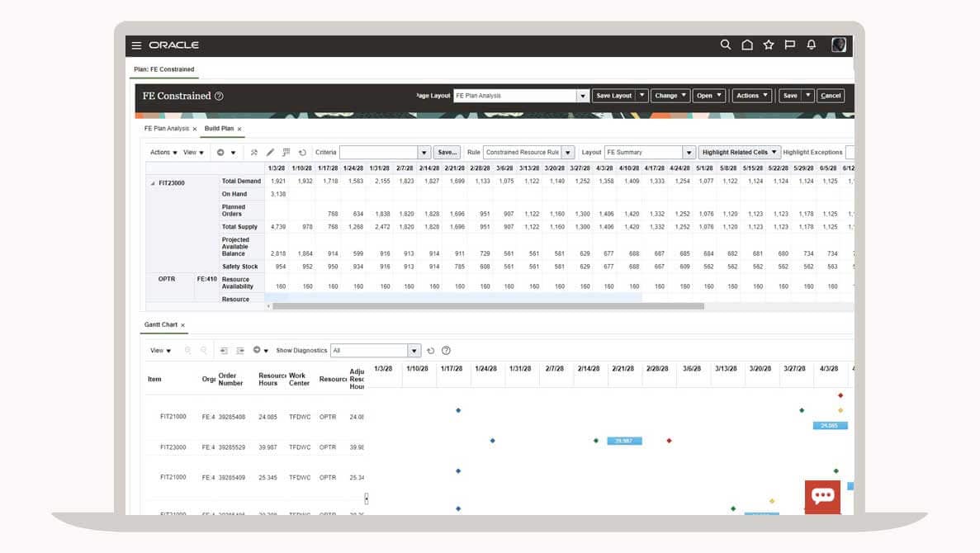The height and width of the screenshot is (553, 980).
Task: Click the pencil edit icon in Build Plan toolbar
Action: (270, 153)
